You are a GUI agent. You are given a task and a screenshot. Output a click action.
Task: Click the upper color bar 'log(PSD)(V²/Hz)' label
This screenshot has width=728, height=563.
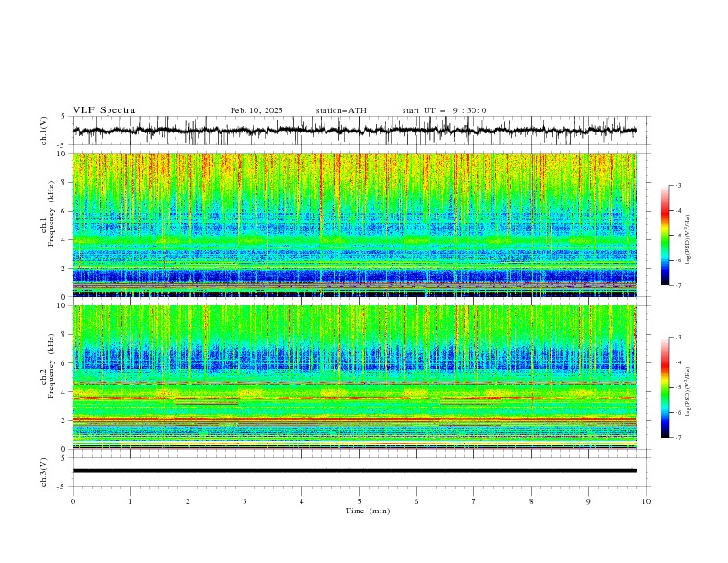[x=688, y=240]
